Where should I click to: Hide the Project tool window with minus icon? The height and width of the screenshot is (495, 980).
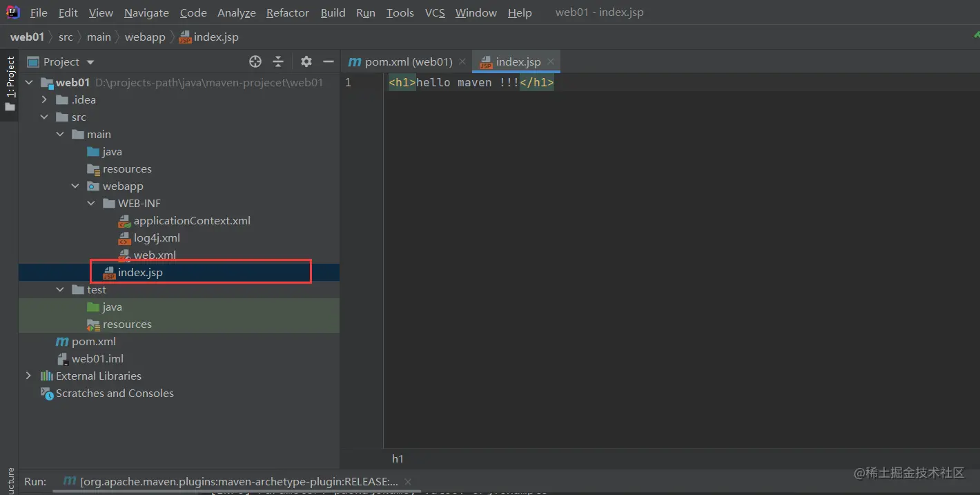[x=329, y=61]
